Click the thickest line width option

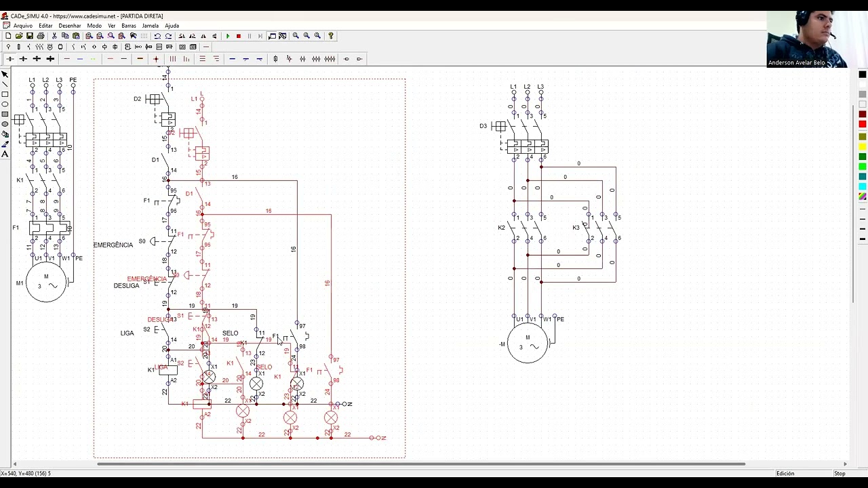pos(863,239)
